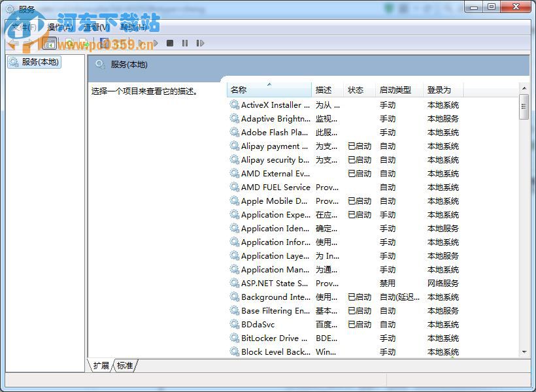Switch to the 标准 tab
The height and width of the screenshot is (392, 536).
[x=125, y=366]
